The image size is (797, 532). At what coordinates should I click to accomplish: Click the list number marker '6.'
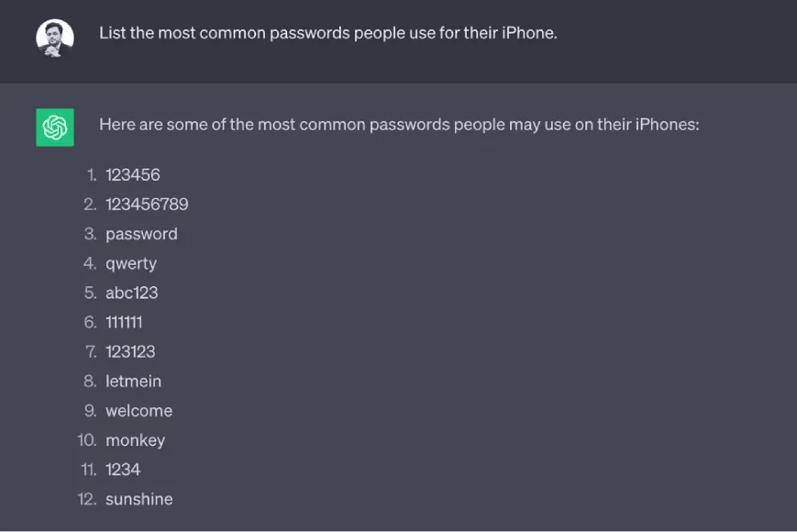pyautogui.click(x=90, y=322)
